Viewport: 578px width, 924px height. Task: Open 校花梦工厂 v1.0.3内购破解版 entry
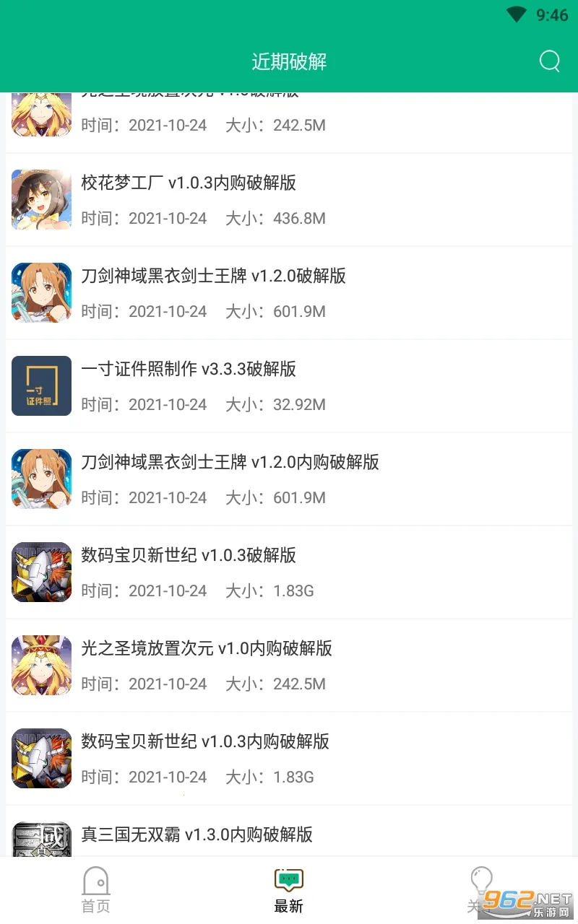(289, 200)
